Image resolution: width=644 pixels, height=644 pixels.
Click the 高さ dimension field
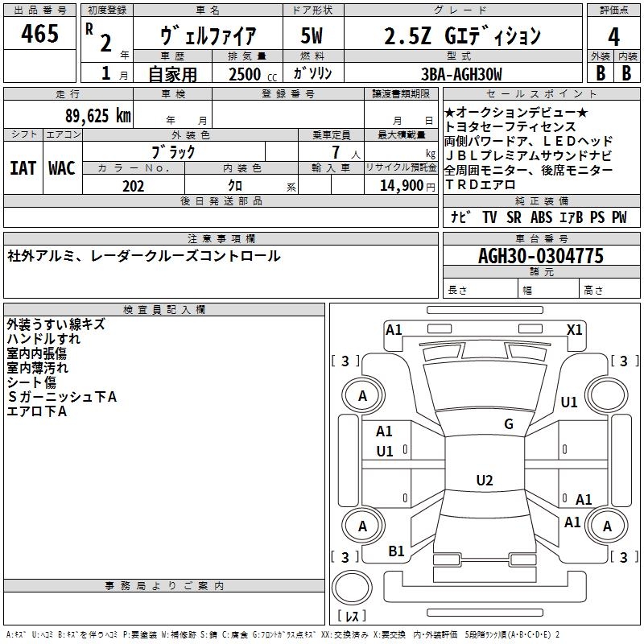tap(609, 290)
